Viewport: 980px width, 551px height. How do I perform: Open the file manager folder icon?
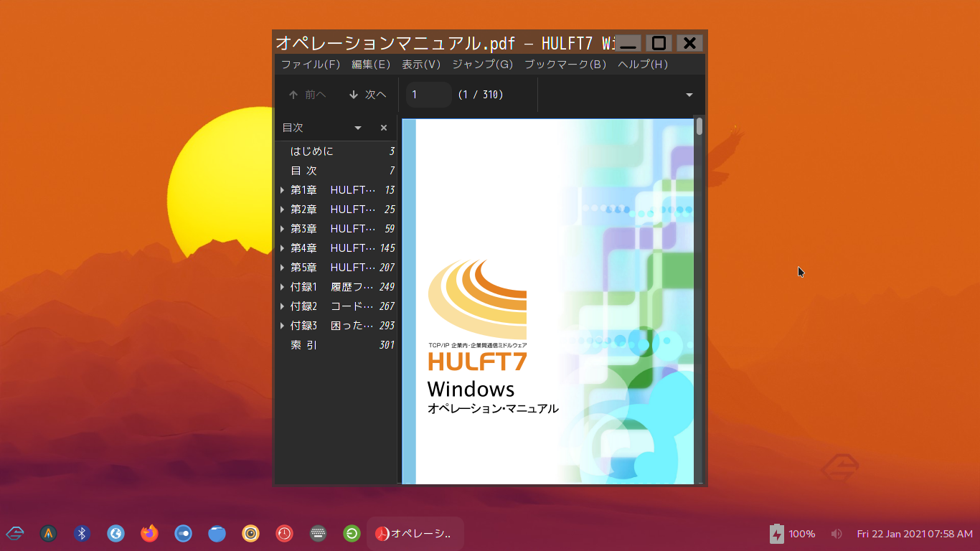pyautogui.click(x=217, y=533)
